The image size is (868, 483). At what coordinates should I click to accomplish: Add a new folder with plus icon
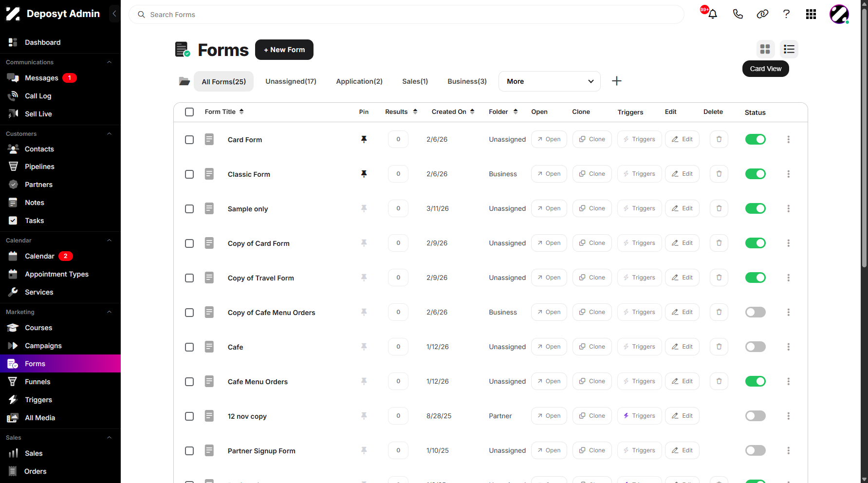pyautogui.click(x=617, y=81)
